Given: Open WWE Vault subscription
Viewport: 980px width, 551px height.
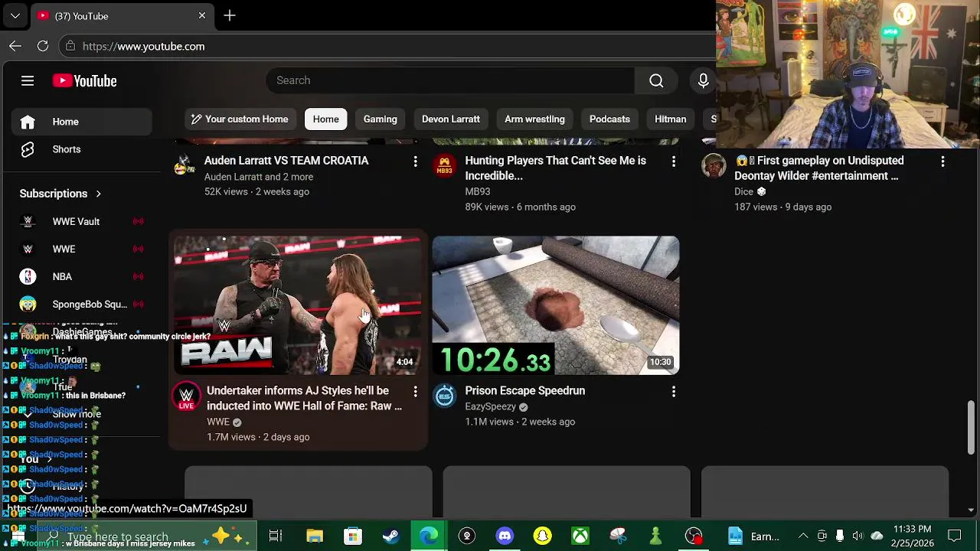Looking at the screenshot, I should coord(81,221).
